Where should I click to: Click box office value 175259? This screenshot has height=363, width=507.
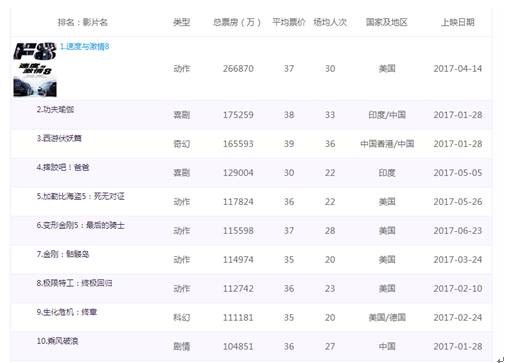(x=238, y=115)
